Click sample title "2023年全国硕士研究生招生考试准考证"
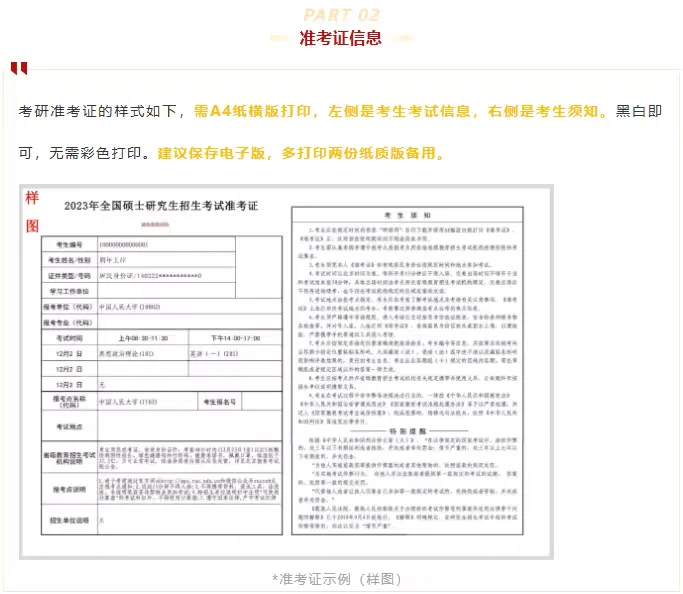Image resolution: width=683 pixels, height=594 pixels. pyautogui.click(x=161, y=206)
